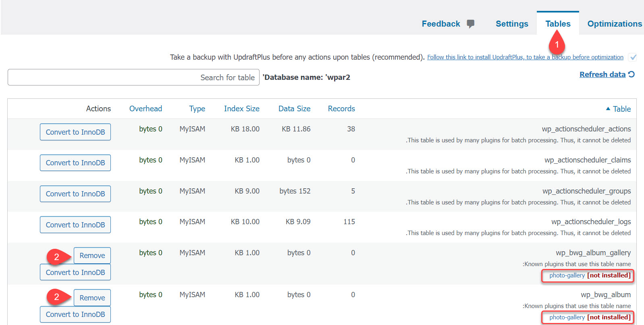Convert wp_actionscheduler_logs table to InnoDB
This screenshot has width=644, height=325.
[x=75, y=225]
